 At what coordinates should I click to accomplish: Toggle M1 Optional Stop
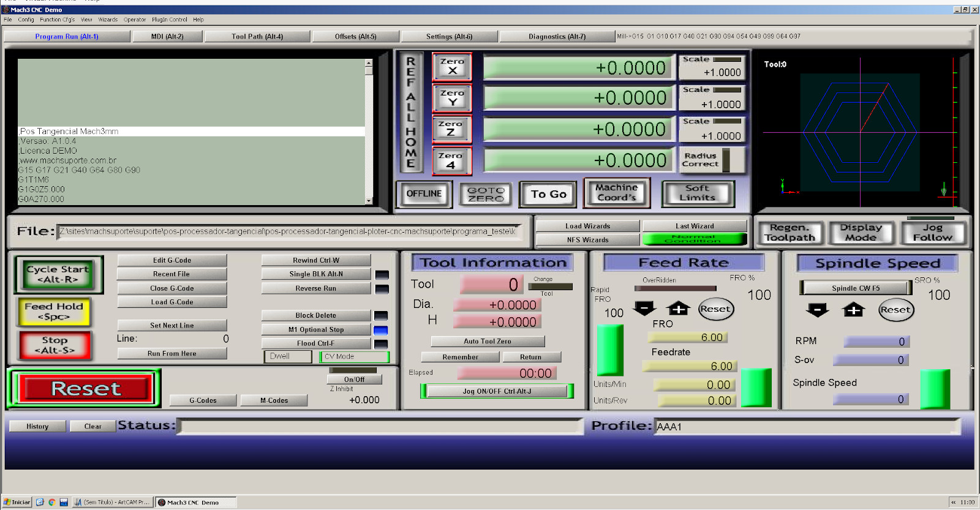point(315,329)
